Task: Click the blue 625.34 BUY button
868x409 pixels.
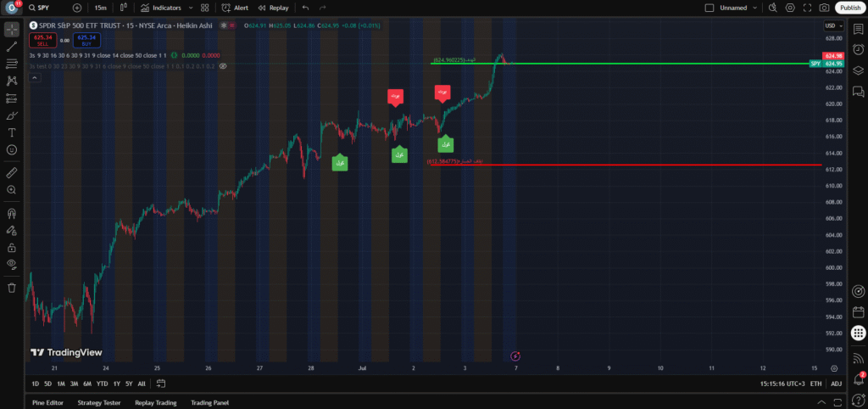Action: [87, 40]
